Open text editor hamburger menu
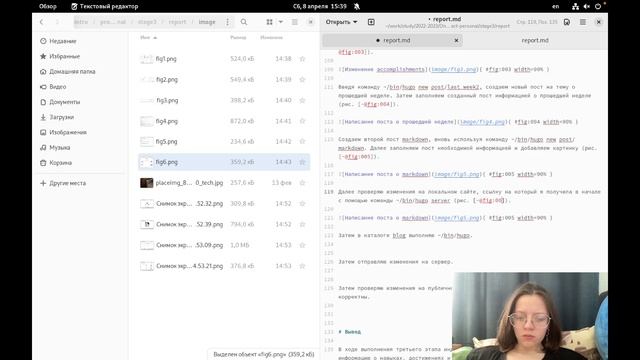Viewport: 640px width, 360px height. pyautogui.click(x=583, y=22)
